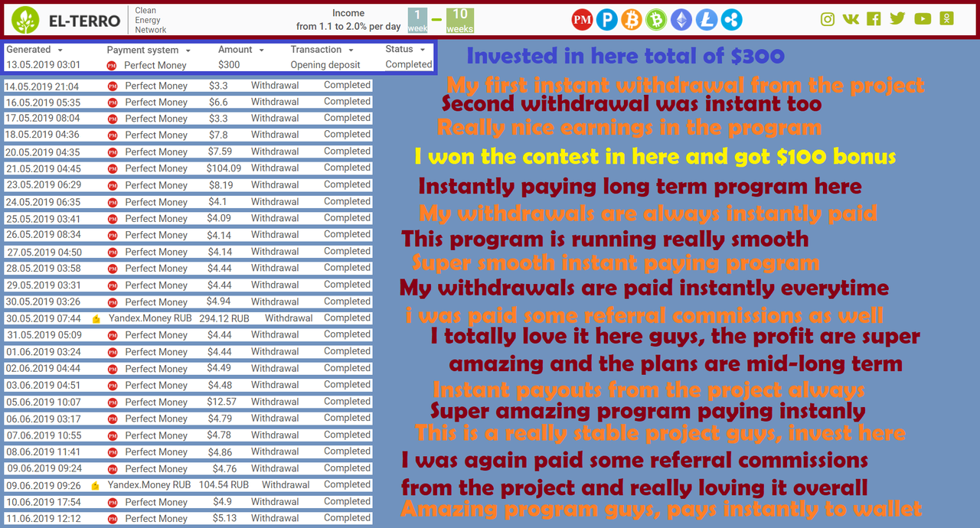This screenshot has width=980, height=528.
Task: Click date 02.06.2019 04:44
Action: click(42, 369)
